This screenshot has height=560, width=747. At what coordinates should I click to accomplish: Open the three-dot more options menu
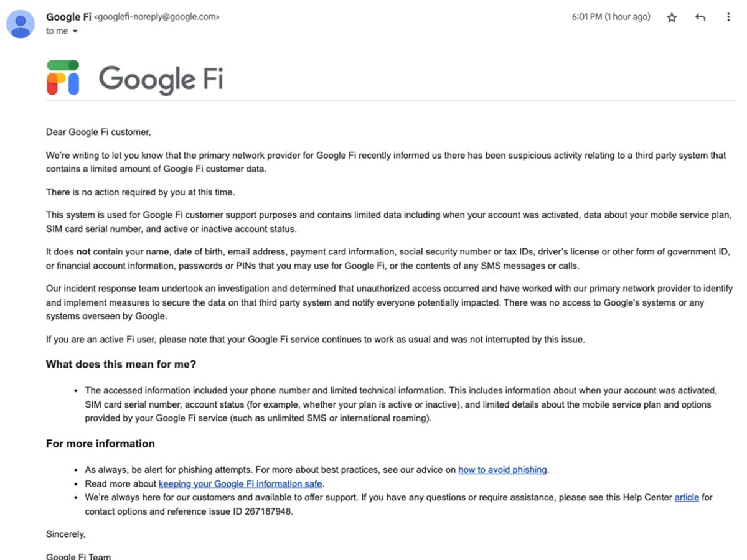tap(728, 17)
